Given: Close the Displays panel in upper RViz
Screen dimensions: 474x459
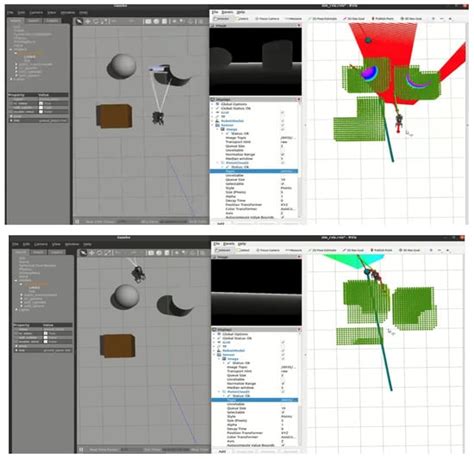Looking at the screenshot, I should click(x=299, y=99).
